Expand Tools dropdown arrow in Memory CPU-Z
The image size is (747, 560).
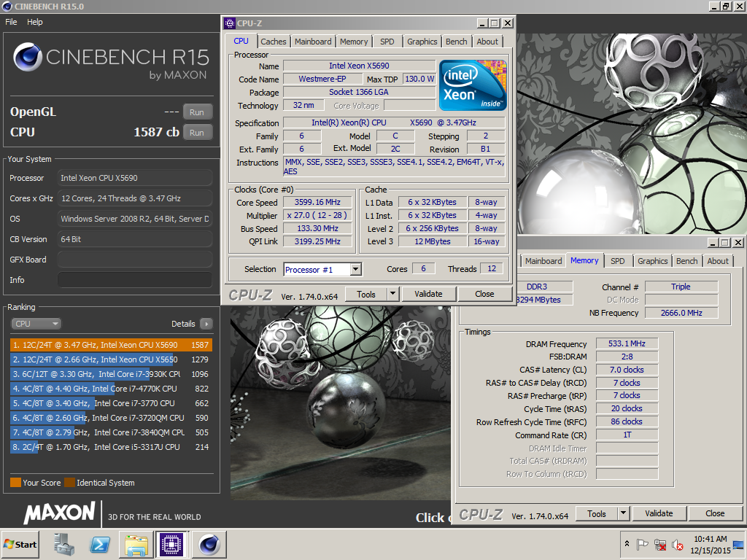click(x=624, y=514)
